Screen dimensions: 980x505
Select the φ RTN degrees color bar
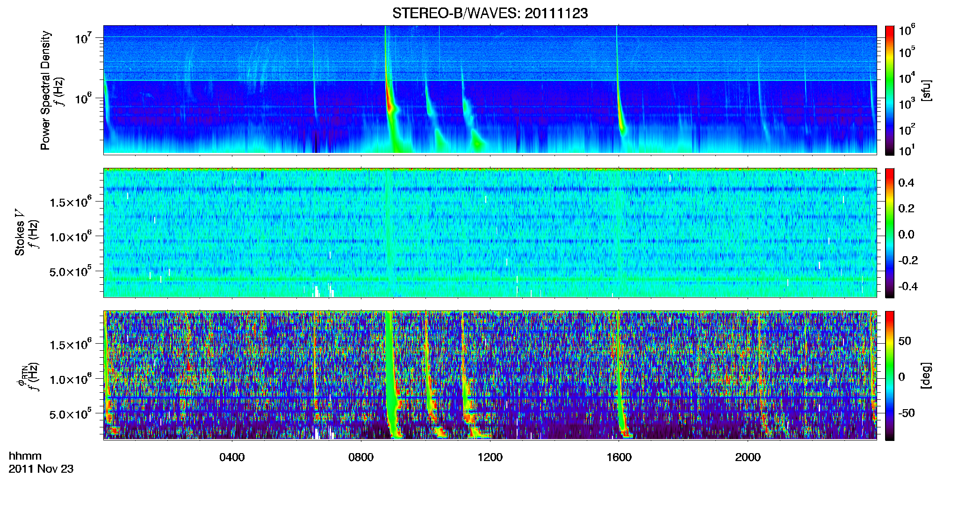pos(890,375)
